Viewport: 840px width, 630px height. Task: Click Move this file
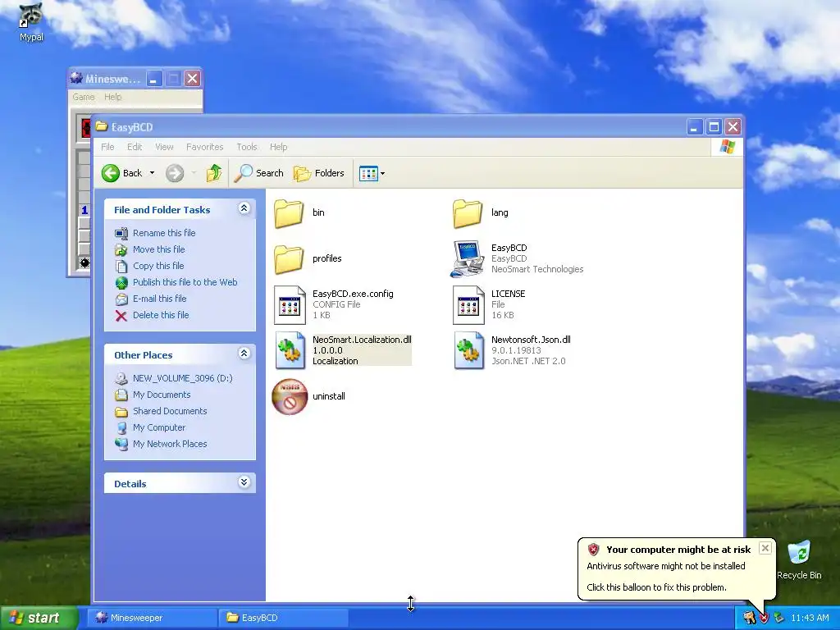point(158,249)
